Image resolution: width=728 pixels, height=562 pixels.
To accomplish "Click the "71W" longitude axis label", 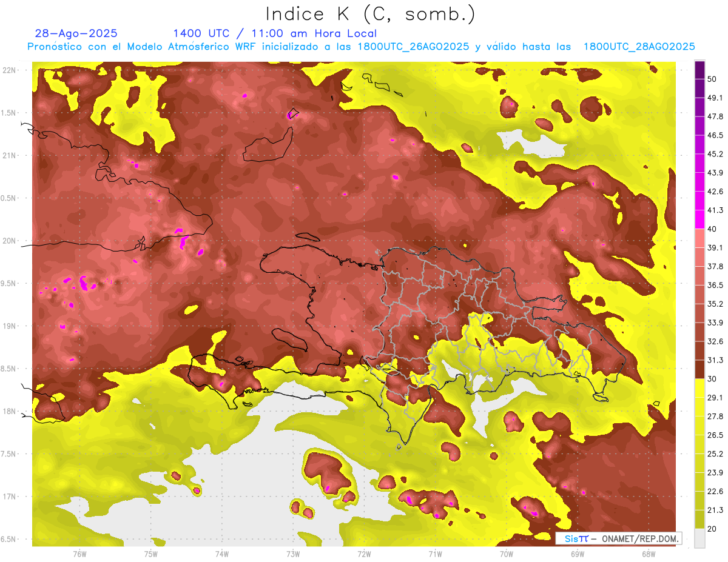I will coord(435,554).
